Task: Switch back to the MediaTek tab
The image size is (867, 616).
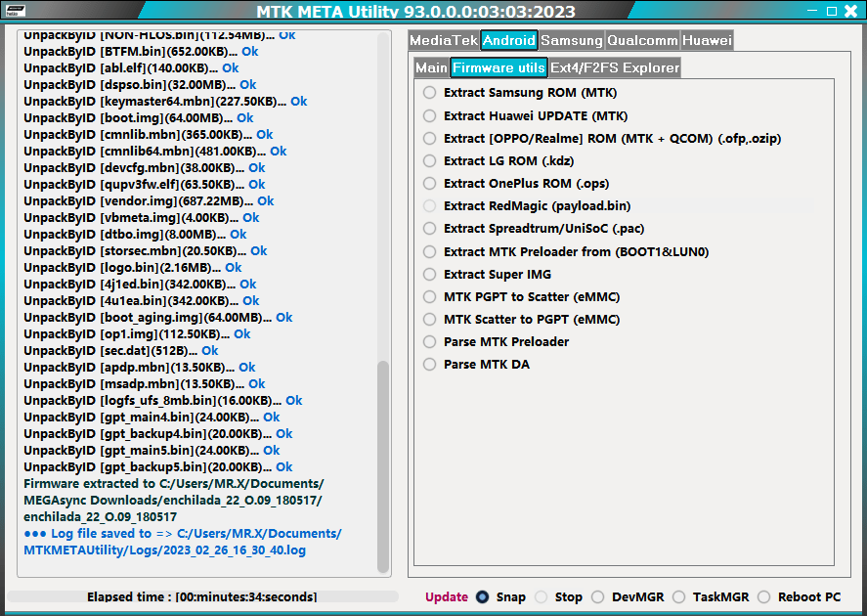Action: (444, 40)
